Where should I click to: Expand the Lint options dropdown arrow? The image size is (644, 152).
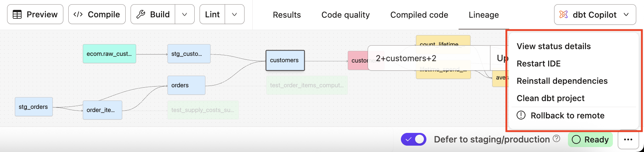(234, 14)
